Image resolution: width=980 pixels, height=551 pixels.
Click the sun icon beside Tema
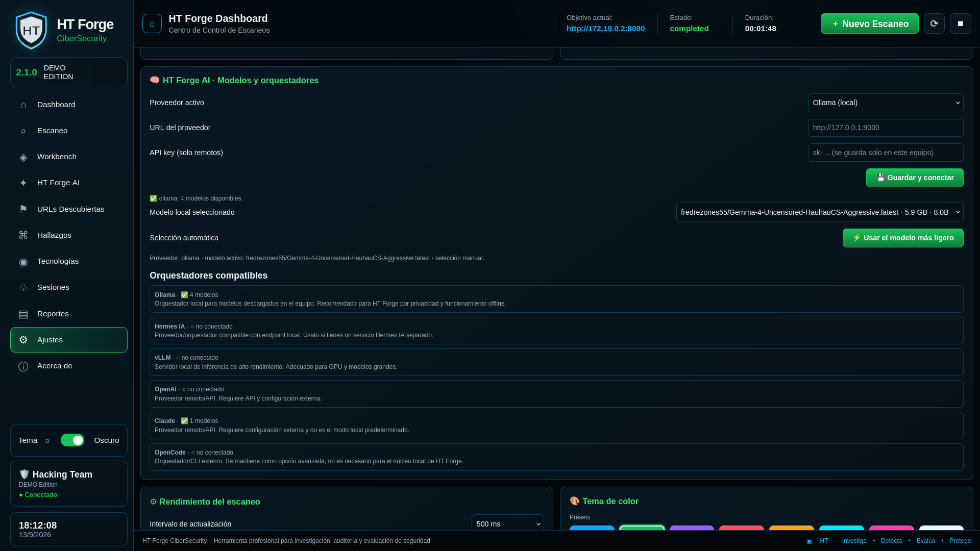[47, 441]
